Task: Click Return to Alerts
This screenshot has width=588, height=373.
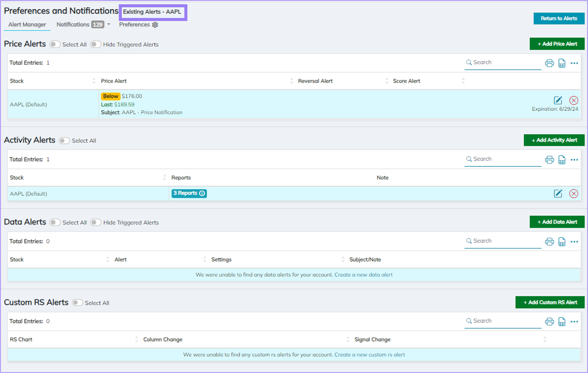Action: [x=559, y=18]
